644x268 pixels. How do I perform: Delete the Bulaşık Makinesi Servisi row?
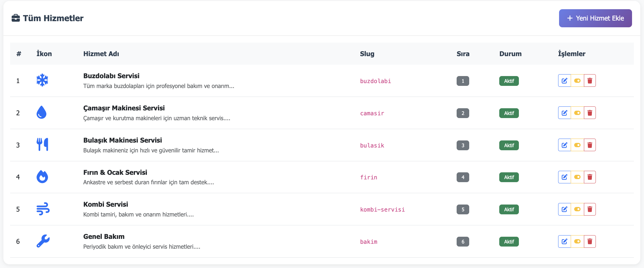590,145
